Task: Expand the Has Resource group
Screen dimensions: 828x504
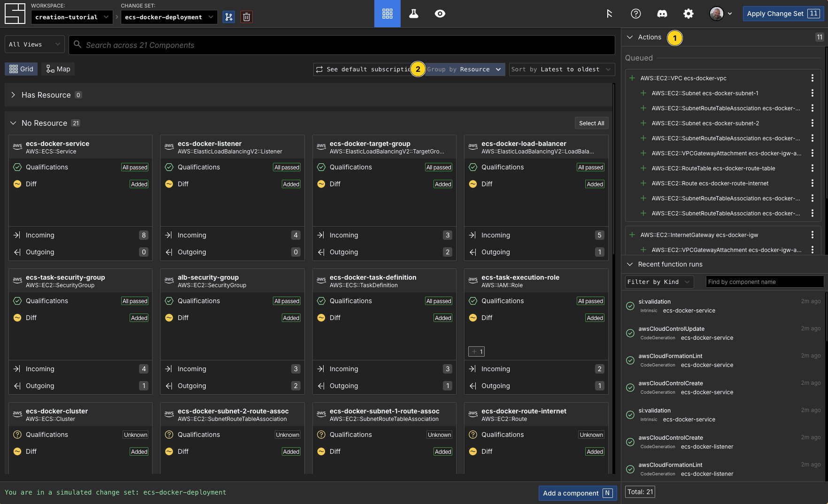Action: pos(13,95)
